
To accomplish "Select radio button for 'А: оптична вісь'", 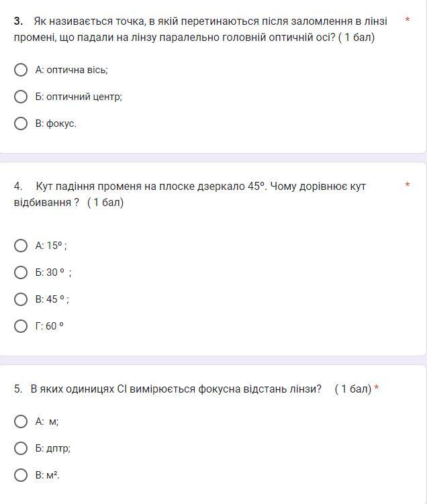I will coord(21,70).
